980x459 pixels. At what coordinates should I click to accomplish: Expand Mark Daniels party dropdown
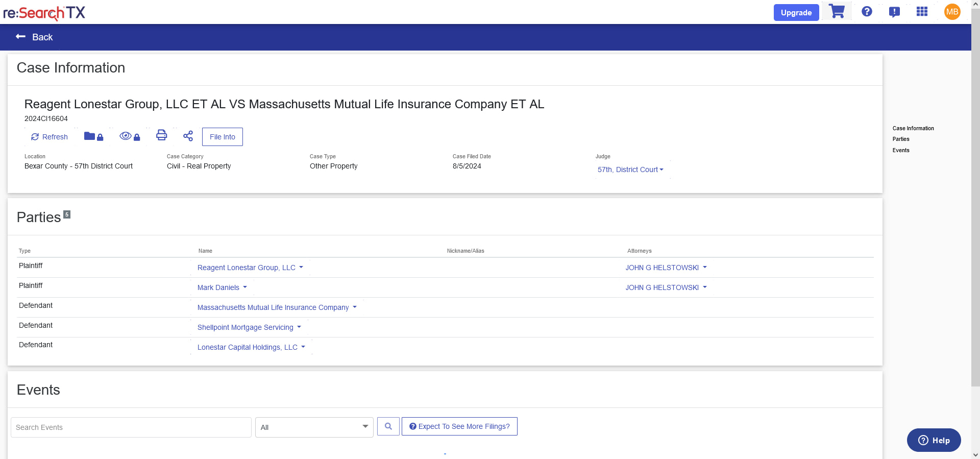(x=222, y=287)
